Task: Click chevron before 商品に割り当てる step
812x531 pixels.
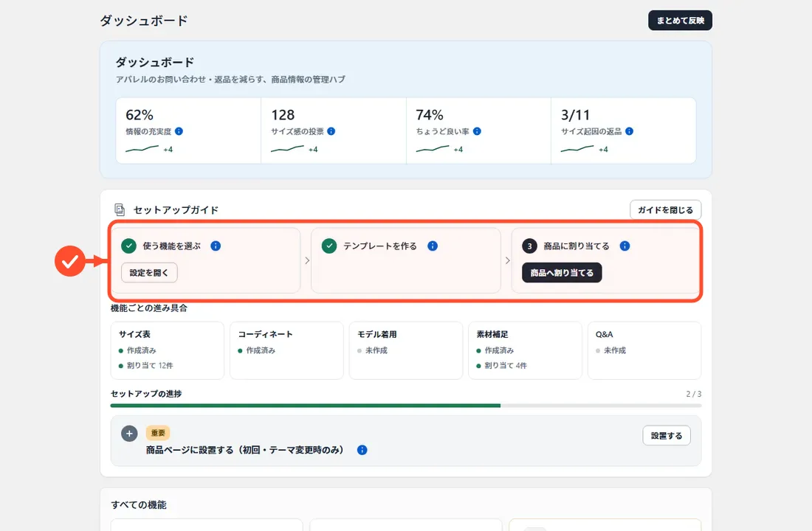Action: click(x=508, y=260)
